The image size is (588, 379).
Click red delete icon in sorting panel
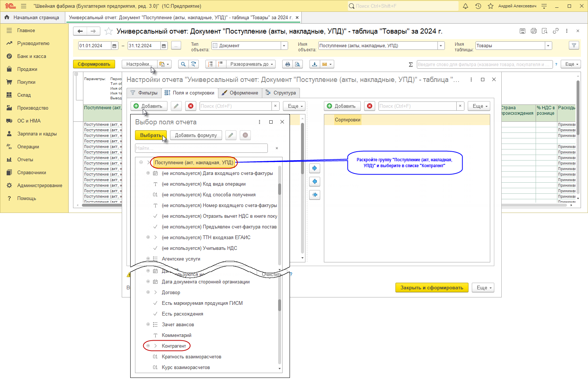point(370,106)
